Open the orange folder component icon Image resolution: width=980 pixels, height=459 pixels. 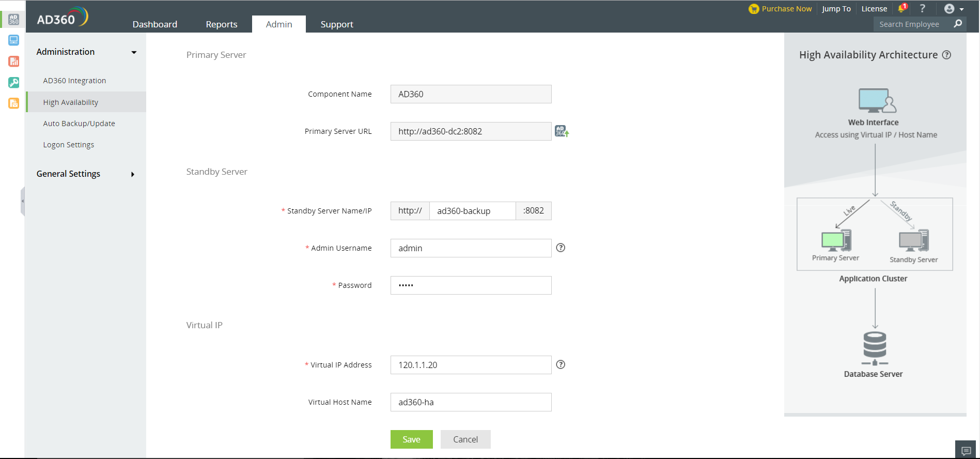pos(13,103)
